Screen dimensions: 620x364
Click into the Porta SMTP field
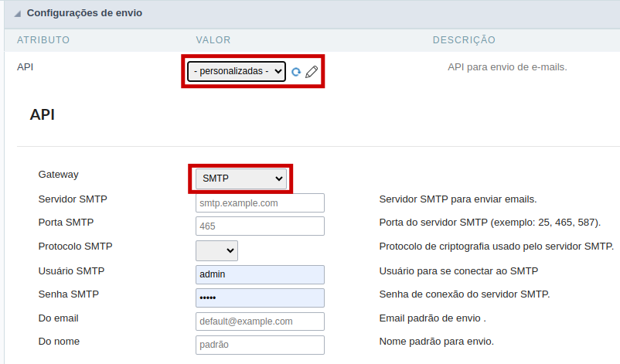260,226
